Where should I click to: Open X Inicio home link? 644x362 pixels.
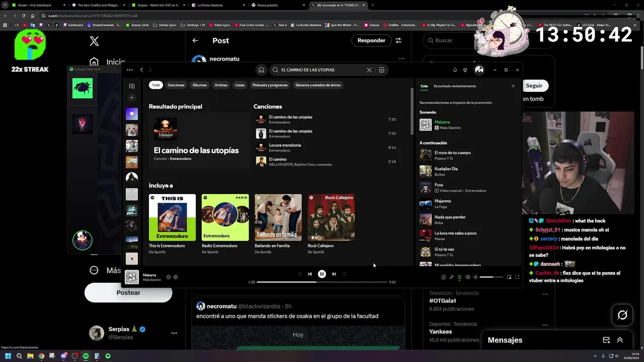pyautogui.click(x=107, y=62)
